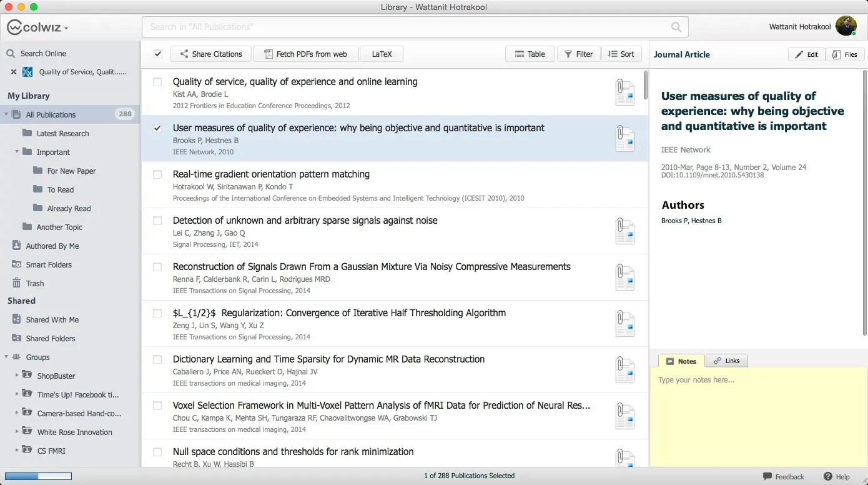Click the search magnifier icon in search bar
Screen dimensions: 868x485
tap(676, 27)
